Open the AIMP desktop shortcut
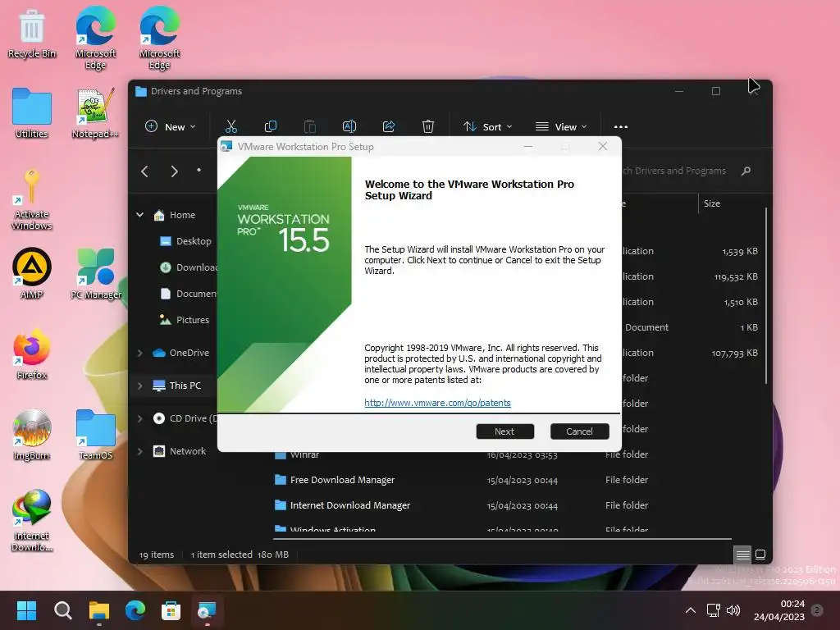Image resolution: width=840 pixels, height=630 pixels. tap(32, 273)
